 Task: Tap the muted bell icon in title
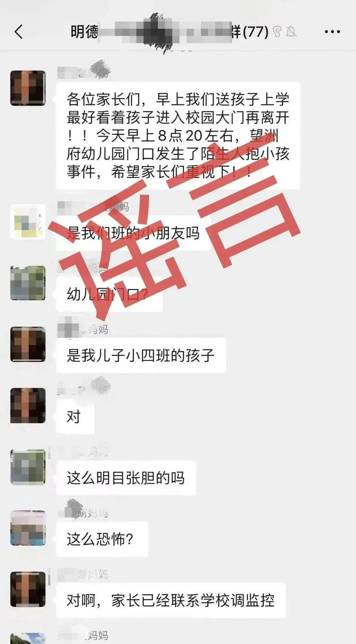(x=291, y=32)
